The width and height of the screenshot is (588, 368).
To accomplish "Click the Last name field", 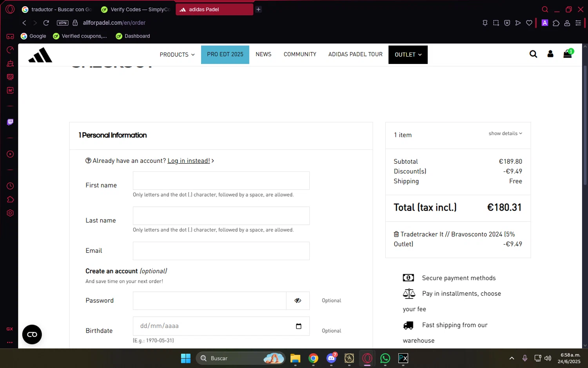I will [x=221, y=216].
